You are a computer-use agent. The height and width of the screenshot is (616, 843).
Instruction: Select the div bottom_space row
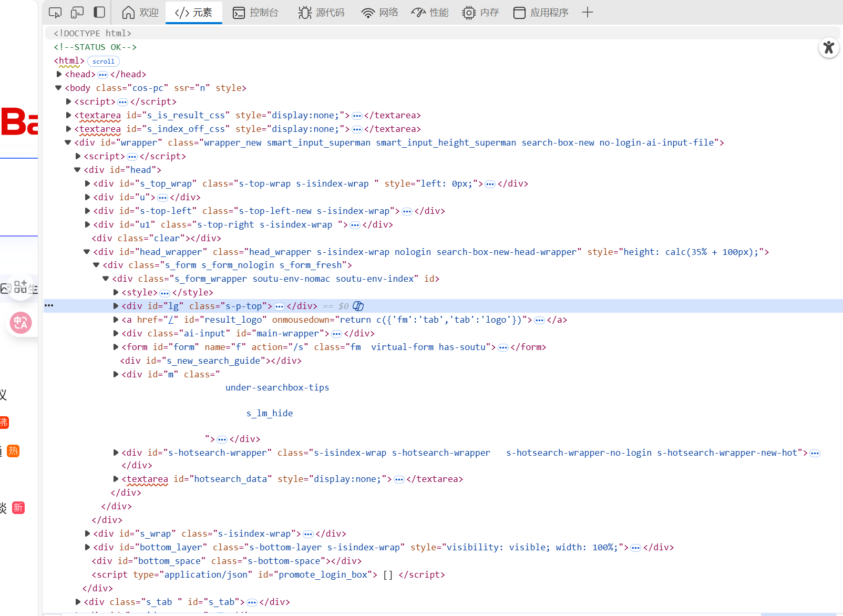[x=227, y=561]
